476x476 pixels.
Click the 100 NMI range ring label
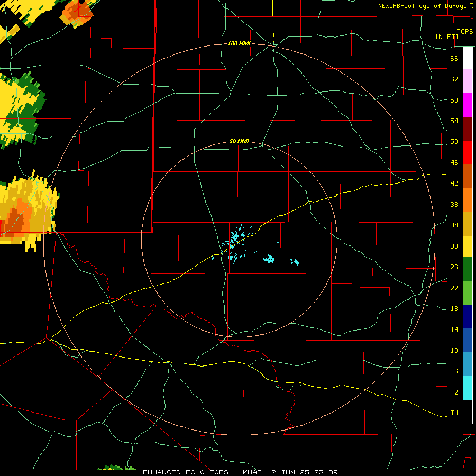pos(239,44)
